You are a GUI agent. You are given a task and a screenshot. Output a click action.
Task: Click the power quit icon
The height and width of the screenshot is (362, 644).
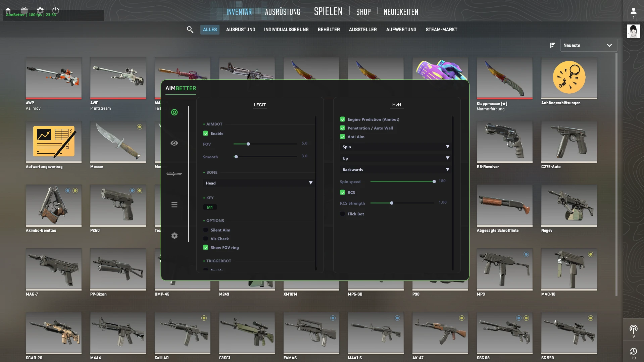pos(56,10)
